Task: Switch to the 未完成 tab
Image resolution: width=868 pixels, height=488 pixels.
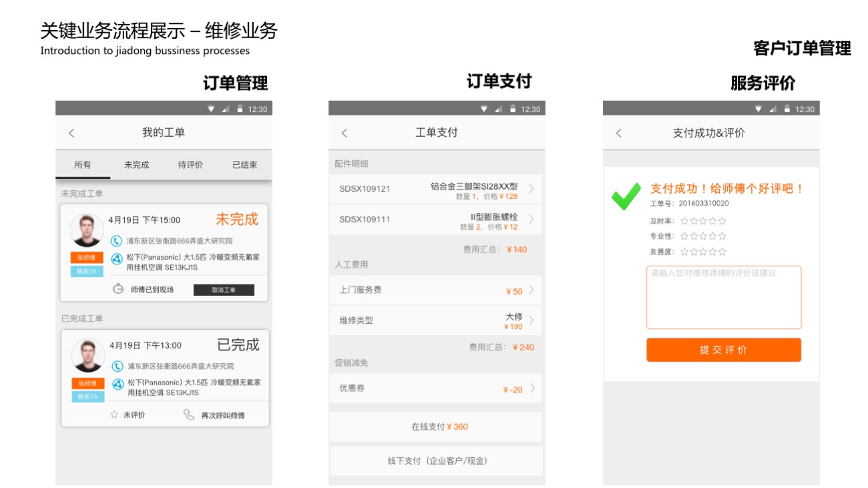Action: click(x=137, y=165)
